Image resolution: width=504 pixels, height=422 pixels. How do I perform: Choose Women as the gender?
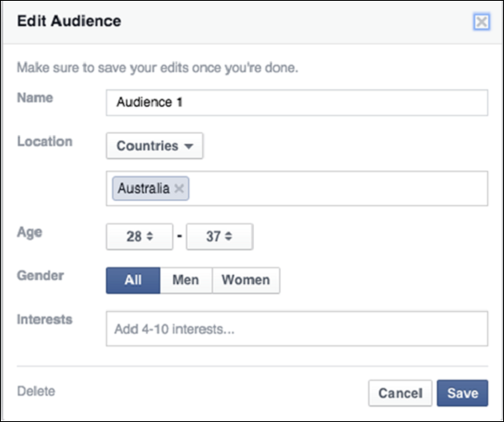[x=246, y=281]
